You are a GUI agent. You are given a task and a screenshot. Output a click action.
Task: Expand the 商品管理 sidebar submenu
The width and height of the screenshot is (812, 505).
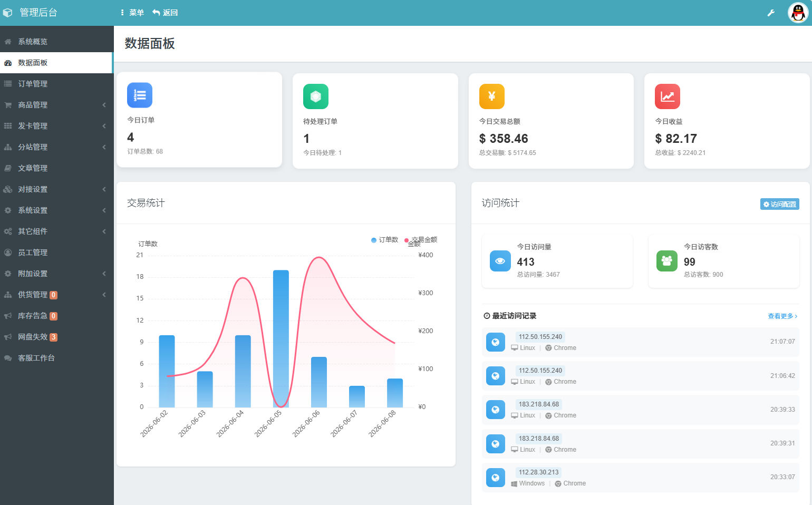pos(57,105)
